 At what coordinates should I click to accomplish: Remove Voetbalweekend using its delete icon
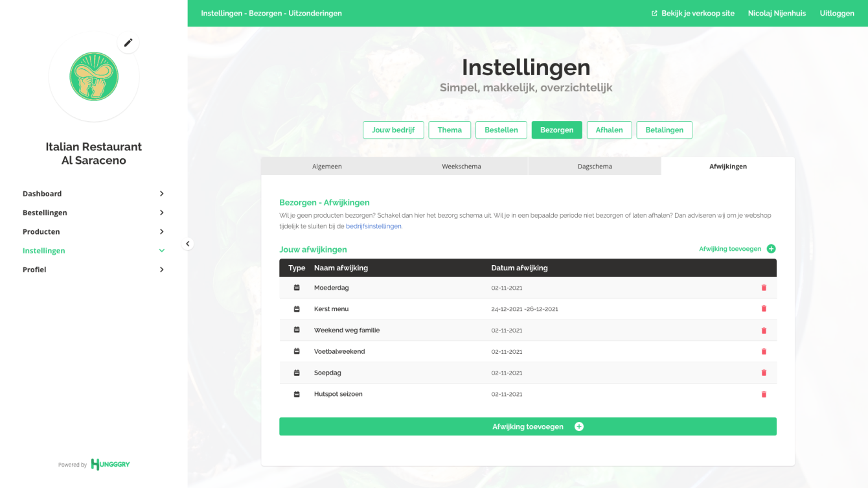764,351
